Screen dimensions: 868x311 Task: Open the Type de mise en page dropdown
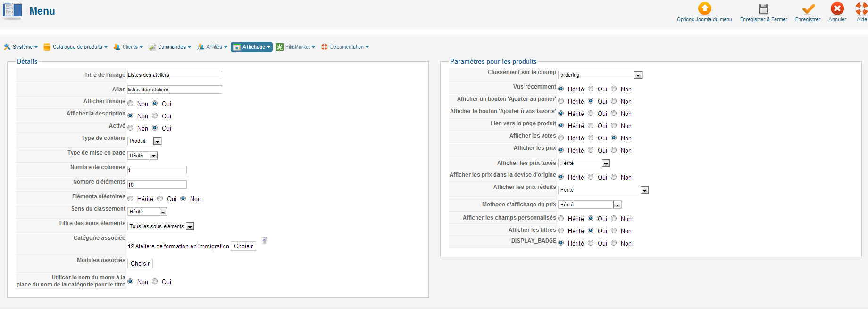143,155
